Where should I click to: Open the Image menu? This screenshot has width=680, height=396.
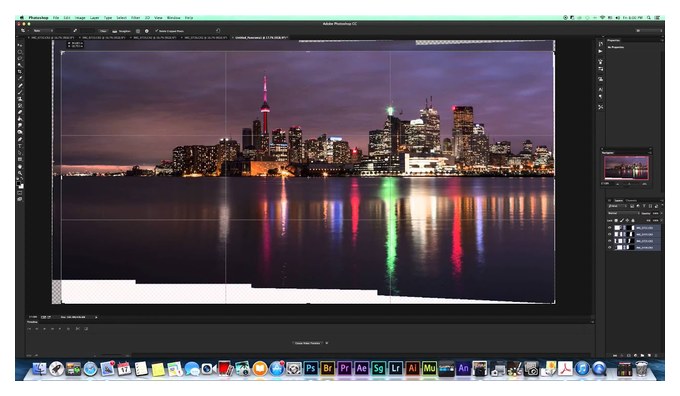click(x=80, y=18)
